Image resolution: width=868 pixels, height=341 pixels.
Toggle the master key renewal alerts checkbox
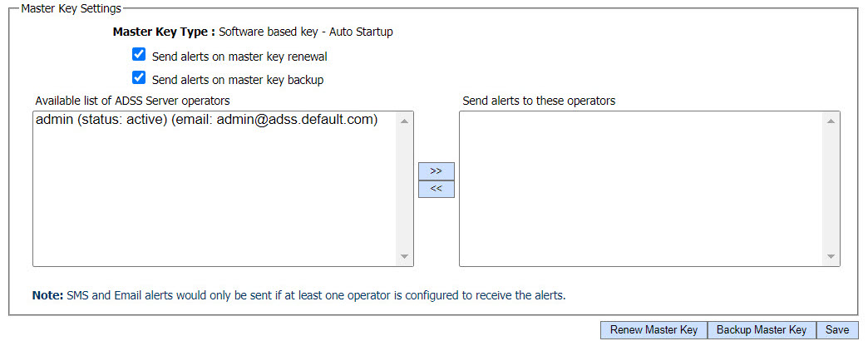click(139, 56)
